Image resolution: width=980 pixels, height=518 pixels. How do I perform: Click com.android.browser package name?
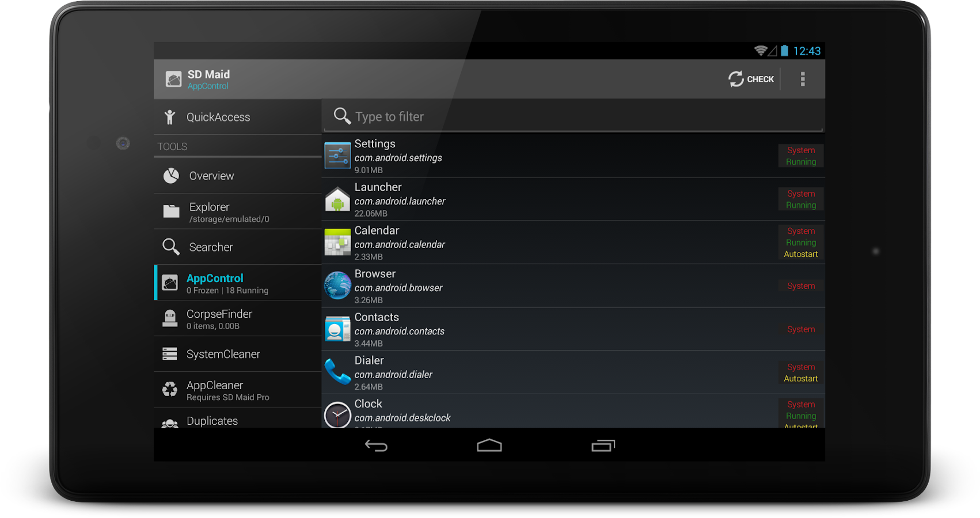click(x=398, y=288)
